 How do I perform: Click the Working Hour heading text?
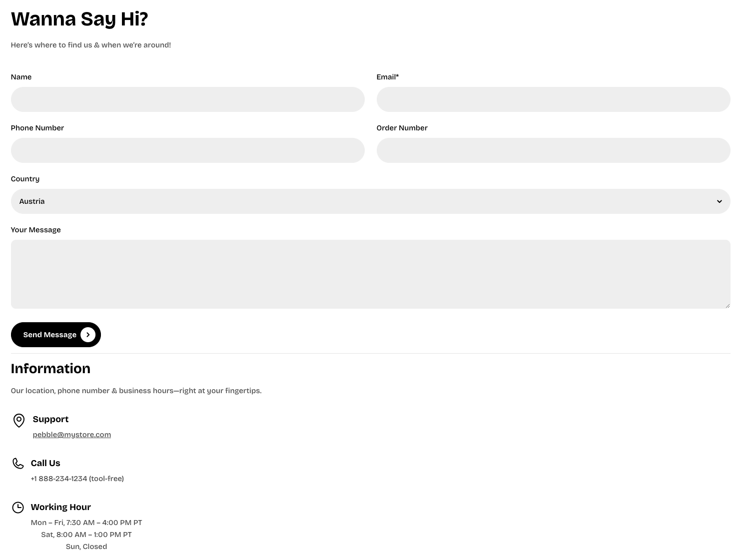(x=61, y=507)
